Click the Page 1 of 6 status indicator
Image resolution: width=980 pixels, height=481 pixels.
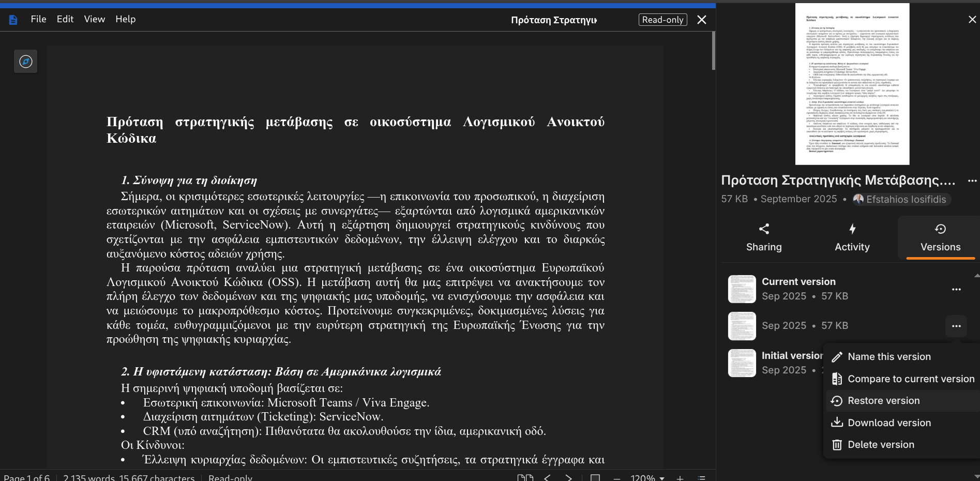point(27,477)
